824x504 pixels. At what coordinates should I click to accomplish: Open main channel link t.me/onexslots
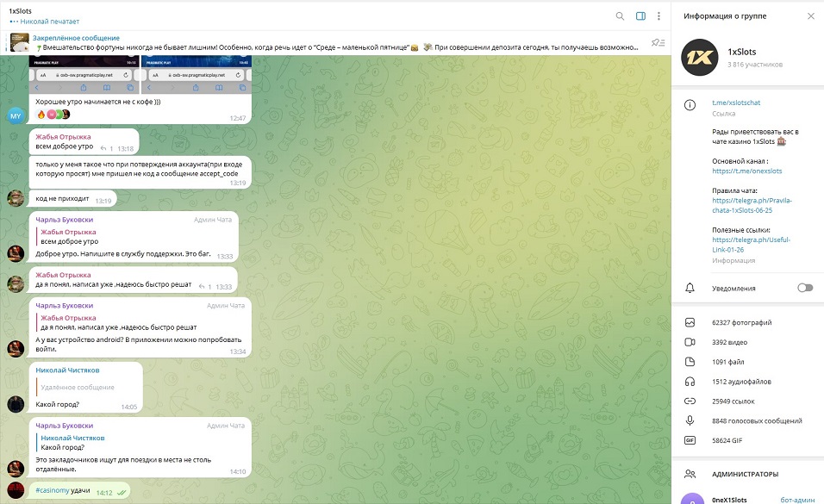coord(746,171)
